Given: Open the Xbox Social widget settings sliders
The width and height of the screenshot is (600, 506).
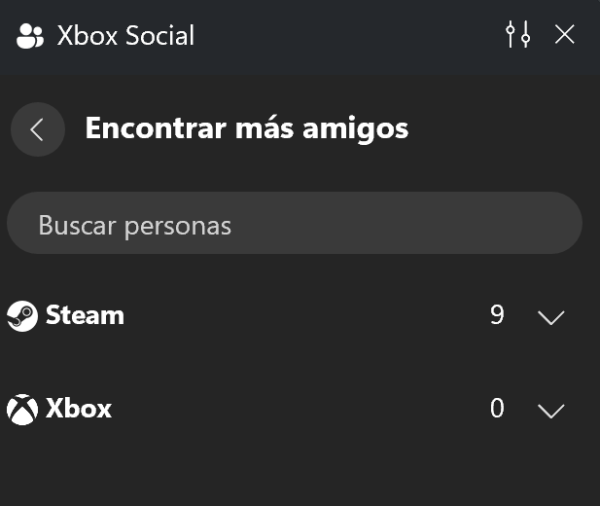Looking at the screenshot, I should pos(518,34).
